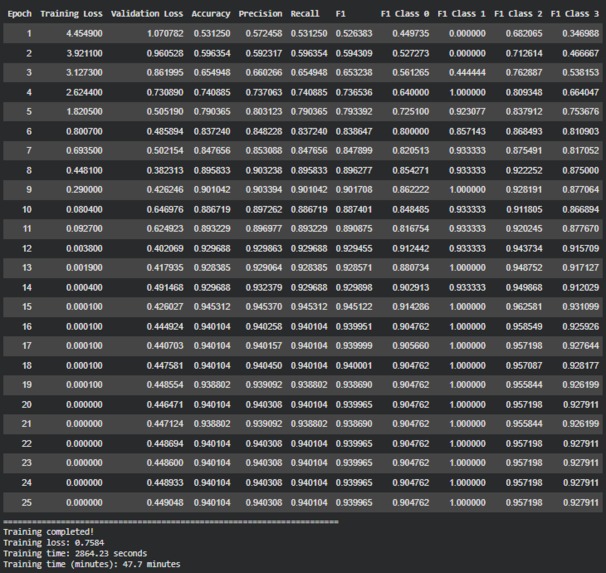Viewport: 606px width, 573px height.
Task: Click F1 Class 2 value 0.962581
Action: [524, 307]
